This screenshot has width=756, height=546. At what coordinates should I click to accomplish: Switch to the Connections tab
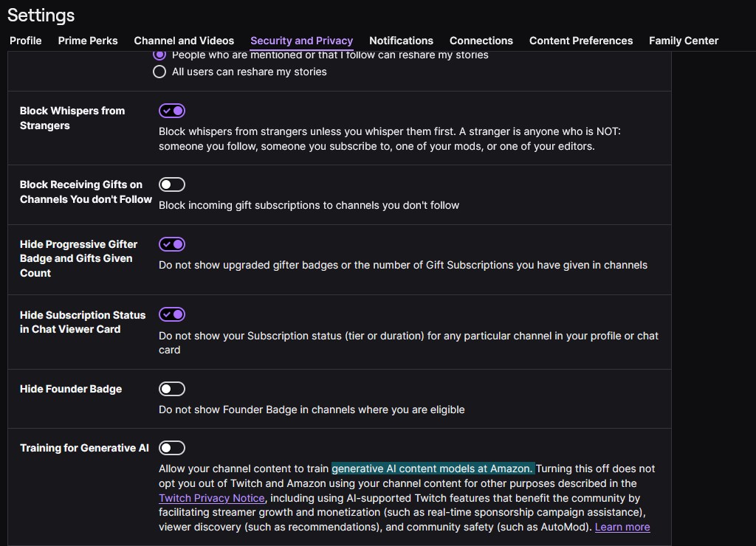481,41
